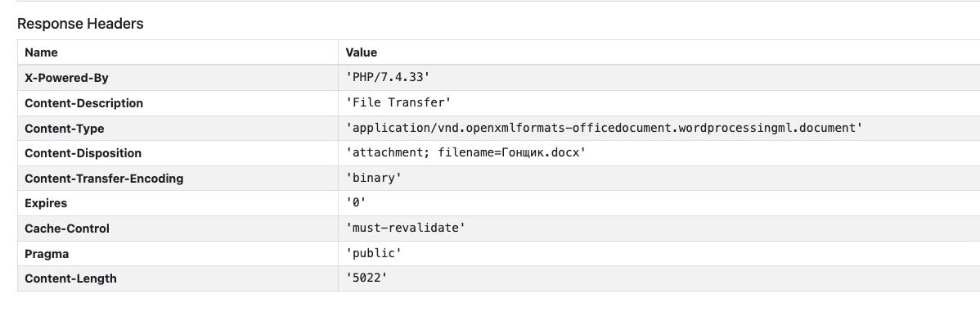This screenshot has height=317, width=980.
Task: Click the Content-Disposition header name
Action: point(83,153)
